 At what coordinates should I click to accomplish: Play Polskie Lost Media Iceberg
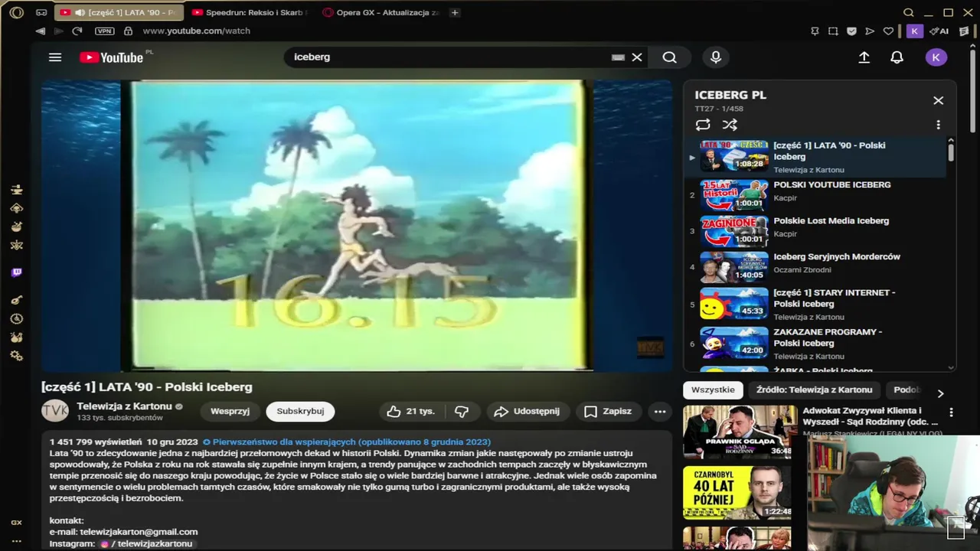pos(815,231)
